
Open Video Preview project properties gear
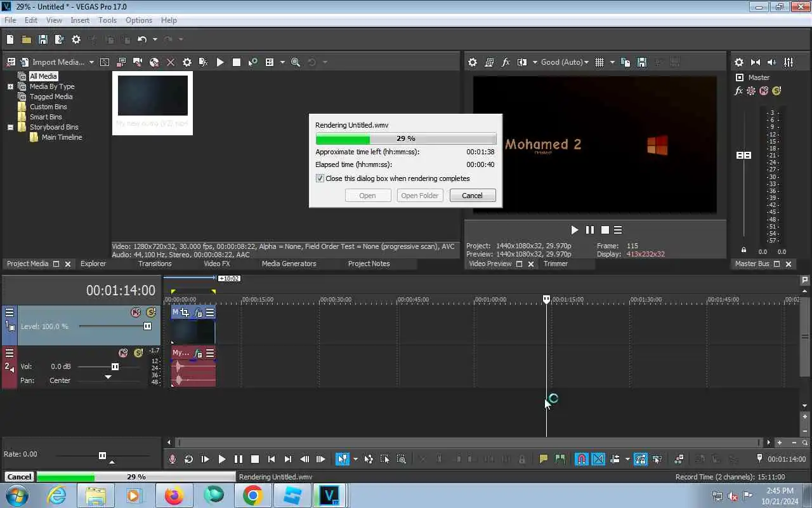point(473,62)
